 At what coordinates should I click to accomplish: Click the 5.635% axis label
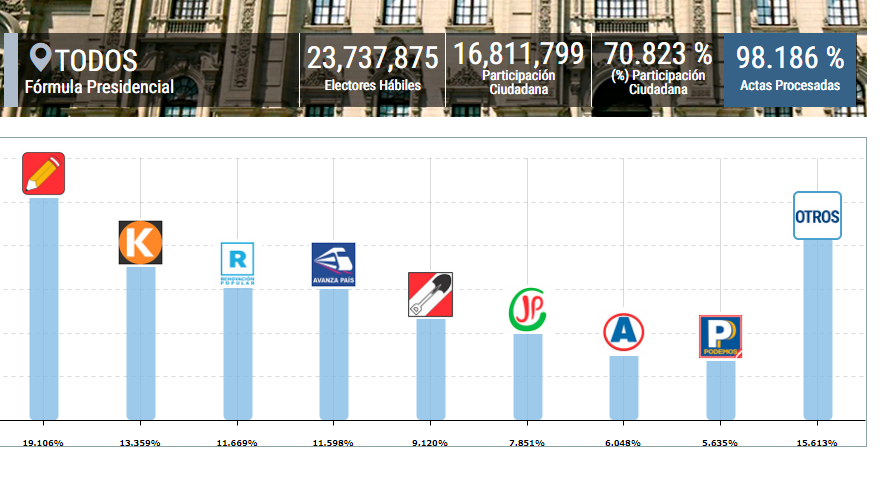(x=720, y=443)
